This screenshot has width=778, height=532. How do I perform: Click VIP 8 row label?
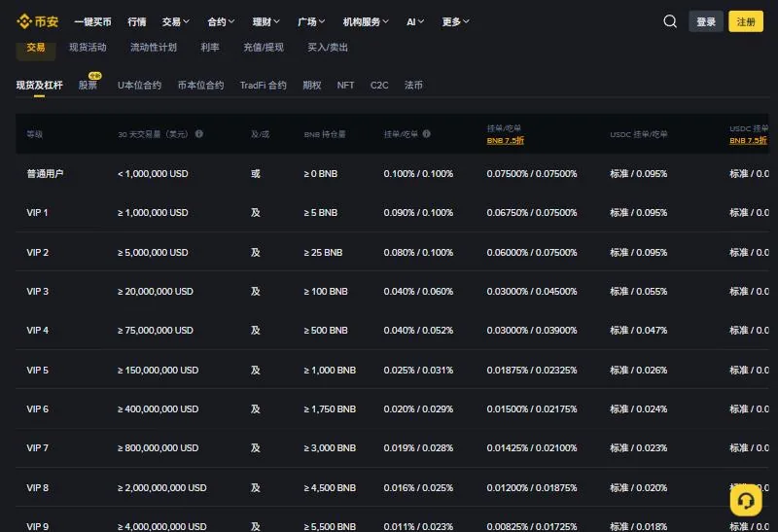[38, 488]
